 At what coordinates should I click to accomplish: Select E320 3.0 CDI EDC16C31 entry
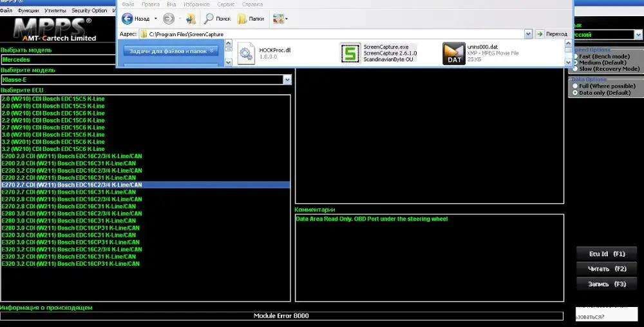(69, 235)
